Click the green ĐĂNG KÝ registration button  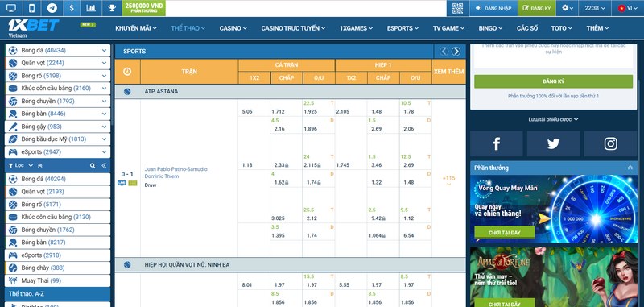[x=553, y=81]
